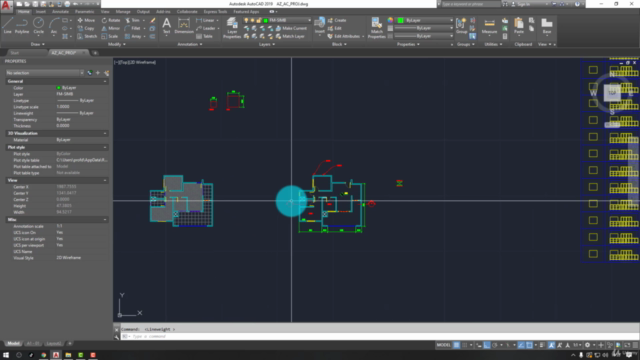Toggle dynamic input in status bar
The width and height of the screenshot is (640, 360).
[479, 345]
